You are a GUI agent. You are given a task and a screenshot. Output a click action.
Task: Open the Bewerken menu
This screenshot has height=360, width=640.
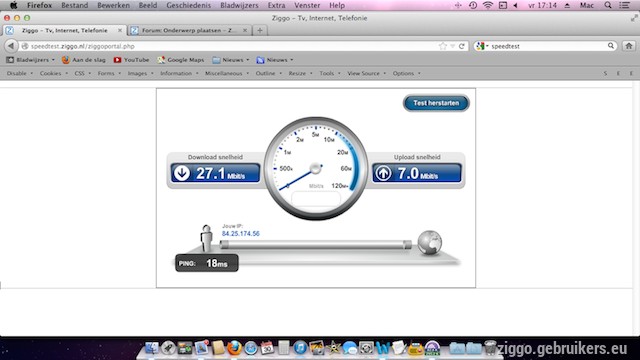tap(113, 5)
